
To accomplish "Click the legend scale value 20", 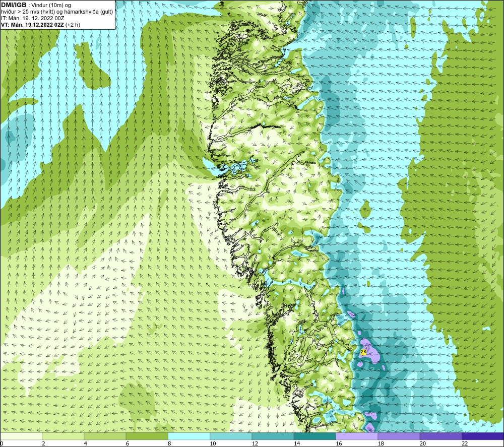I will (x=423, y=443).
